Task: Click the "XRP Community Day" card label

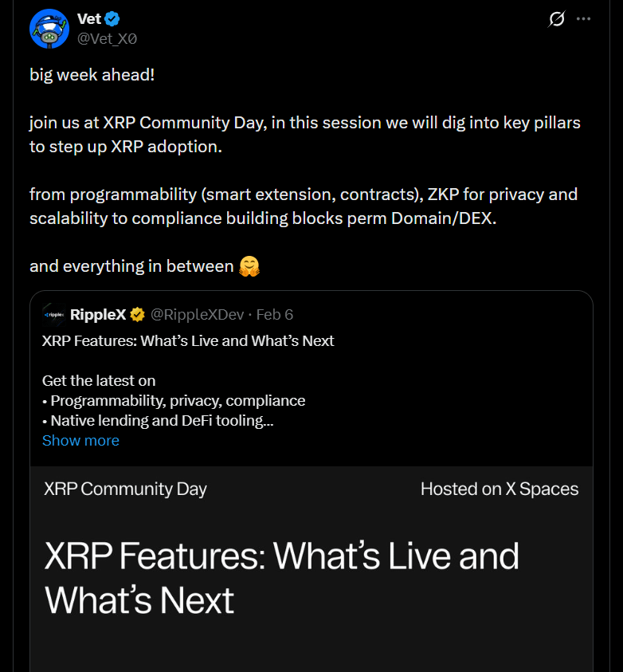Action: [125, 489]
